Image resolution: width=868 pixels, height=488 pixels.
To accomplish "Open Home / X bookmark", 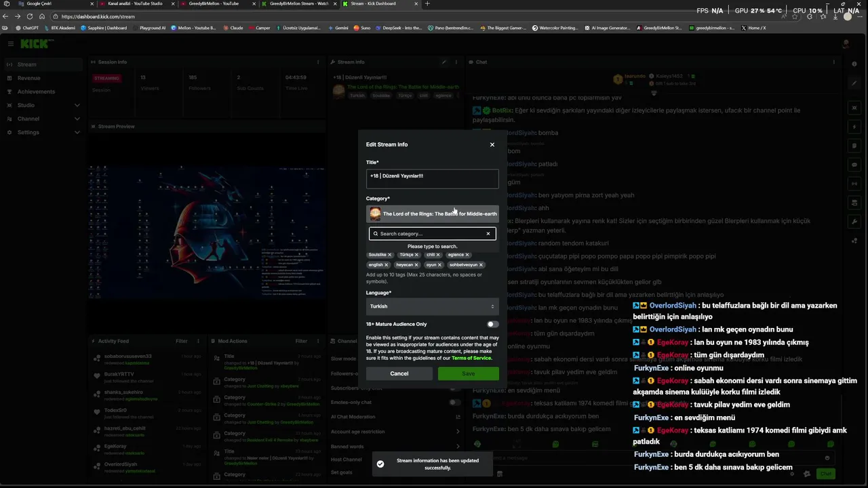I will click(x=753, y=28).
